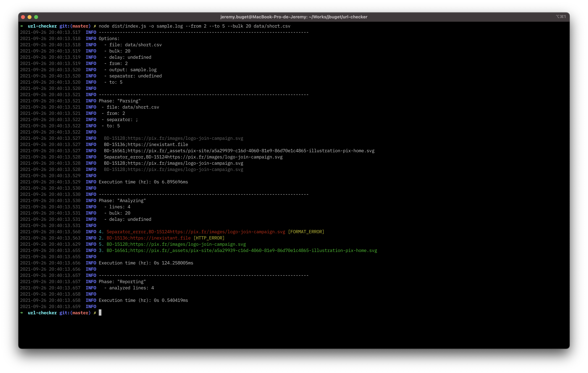Click the cursor block at the final prompt

click(100, 313)
